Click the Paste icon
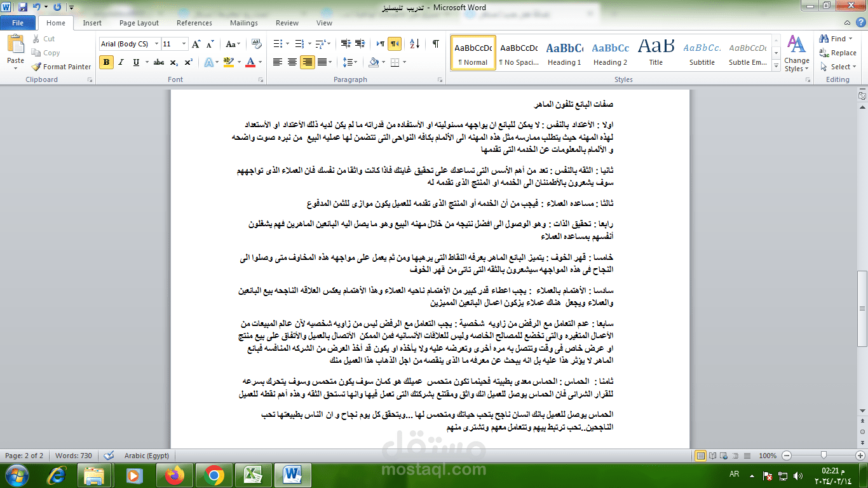This screenshot has width=868, height=488. 15,44
